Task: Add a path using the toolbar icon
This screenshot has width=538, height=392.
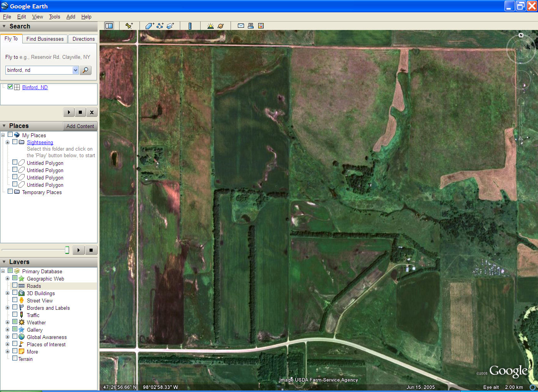Action: click(x=160, y=26)
